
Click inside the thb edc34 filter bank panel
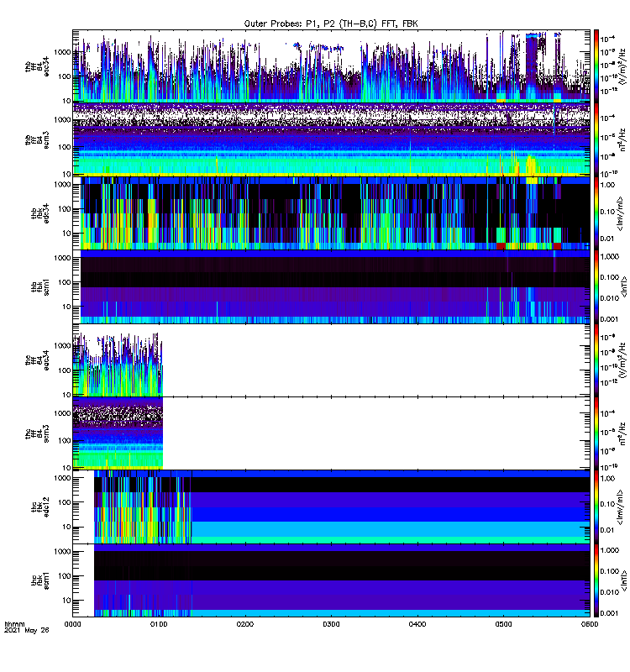point(331,213)
